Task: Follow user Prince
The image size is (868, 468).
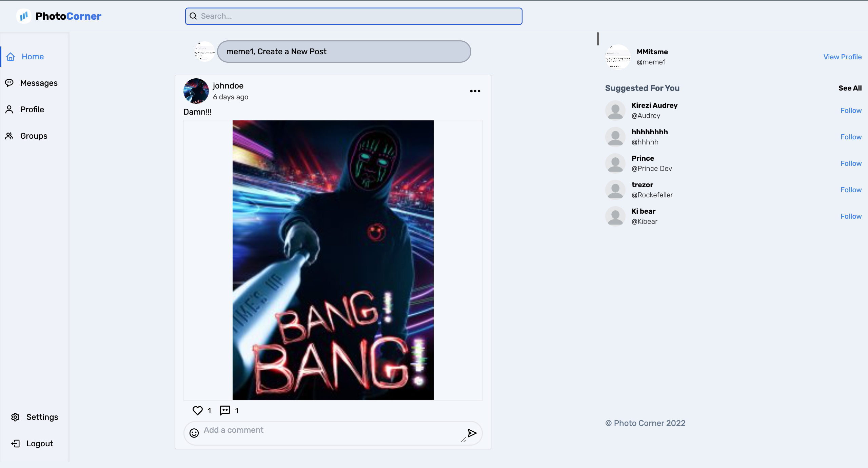Action: pos(851,163)
